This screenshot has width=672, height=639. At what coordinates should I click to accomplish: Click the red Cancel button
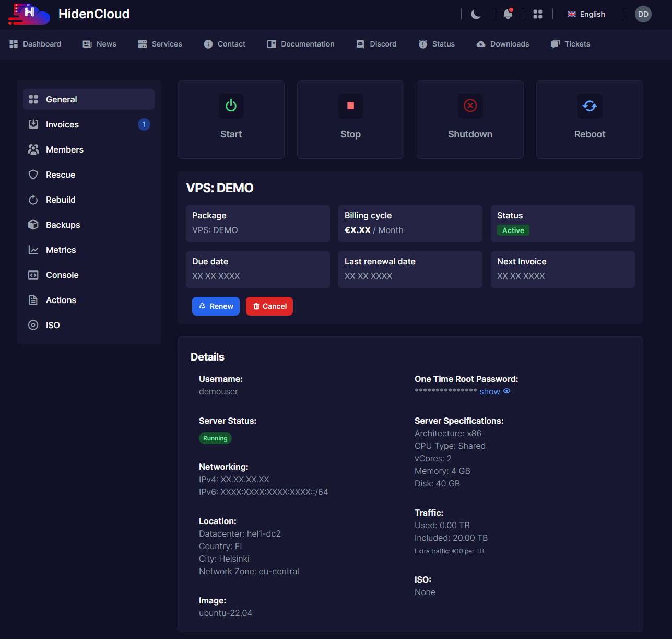pyautogui.click(x=269, y=306)
